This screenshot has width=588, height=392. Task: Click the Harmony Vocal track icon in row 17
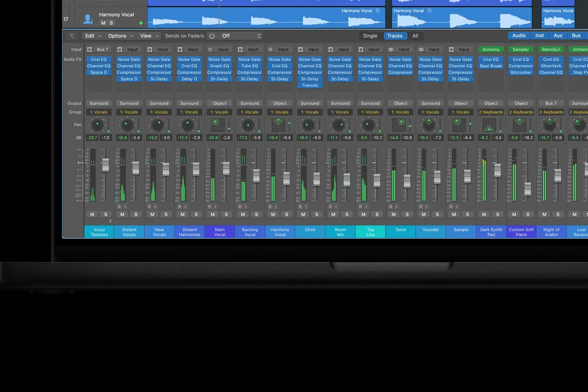point(88,18)
